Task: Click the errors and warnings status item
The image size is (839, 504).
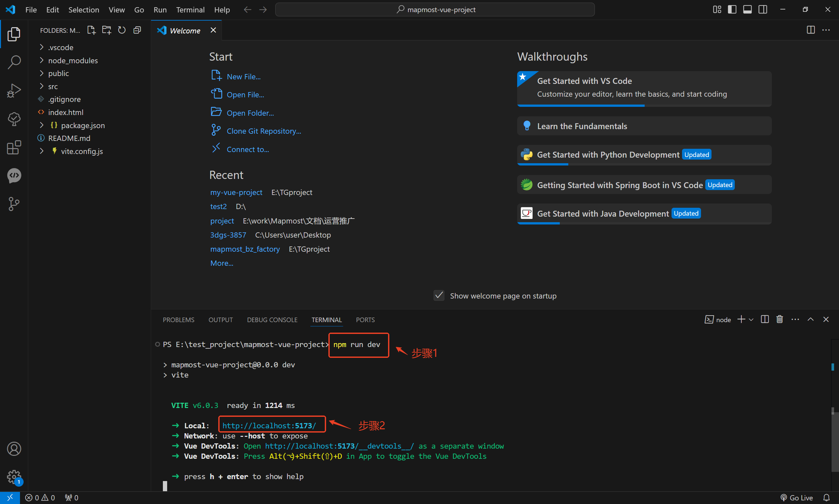Action: 40,497
